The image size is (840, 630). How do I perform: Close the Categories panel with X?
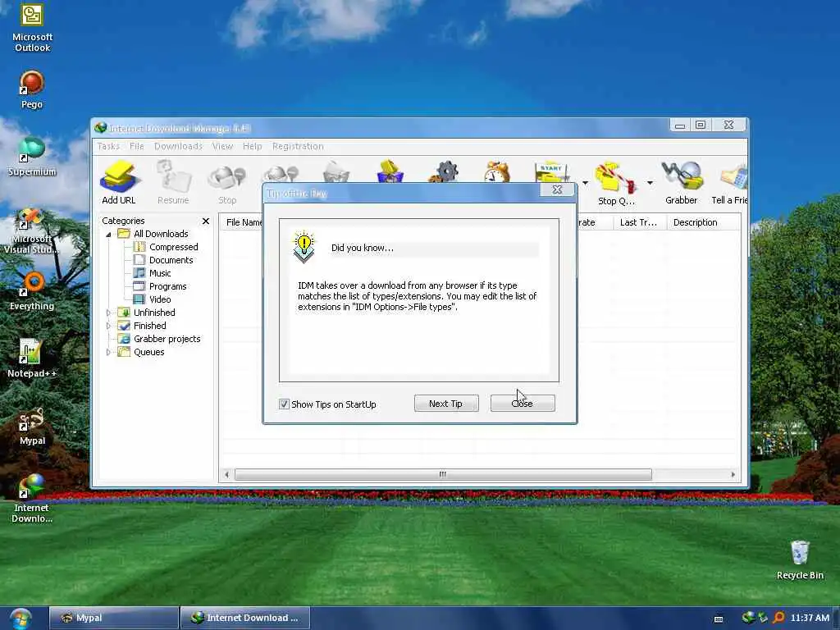pyautogui.click(x=206, y=221)
